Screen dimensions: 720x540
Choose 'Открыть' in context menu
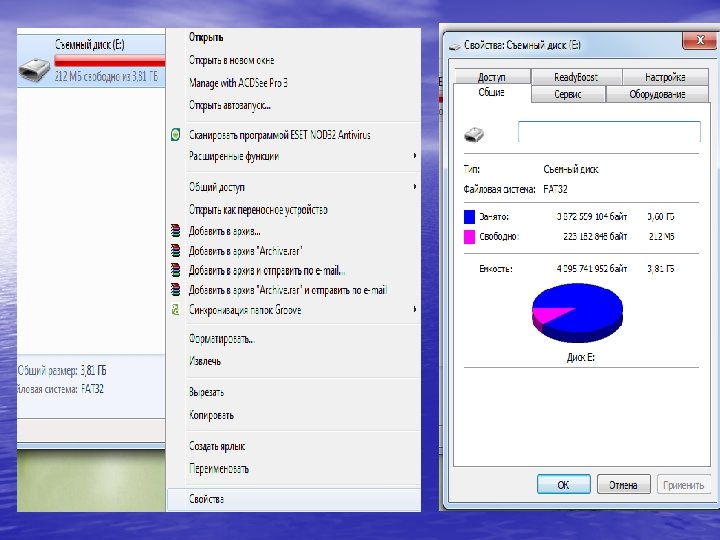206,37
